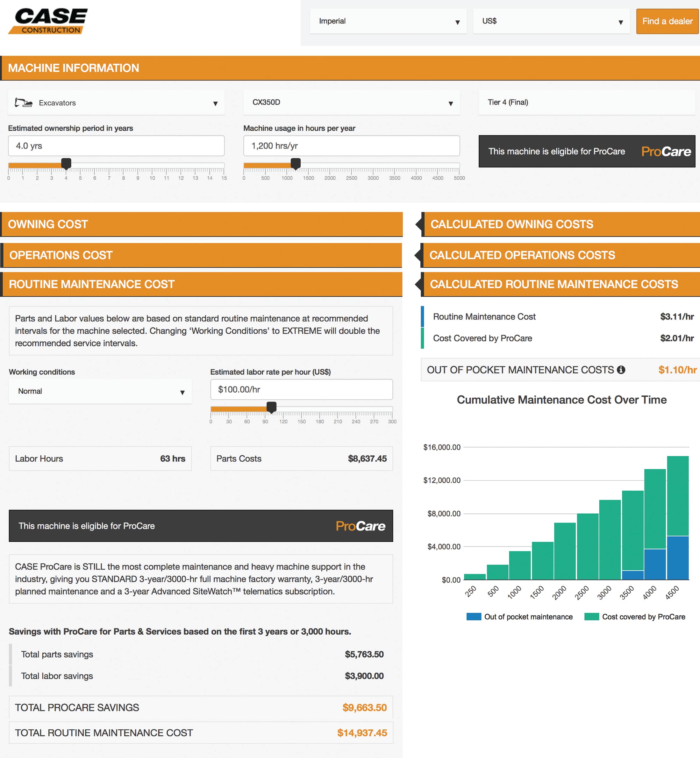Click the machine usage hours input field
This screenshot has height=758, width=700.
[x=351, y=146]
